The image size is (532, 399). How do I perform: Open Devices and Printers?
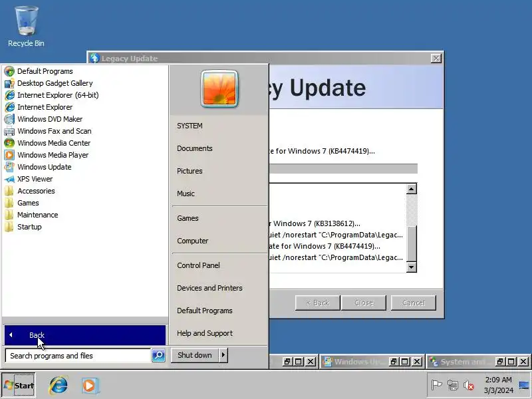(209, 288)
